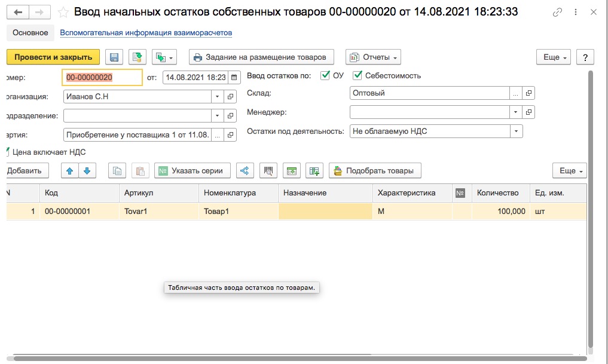Paste rows with the clipboard icon
The image size is (608, 364).
tap(140, 171)
